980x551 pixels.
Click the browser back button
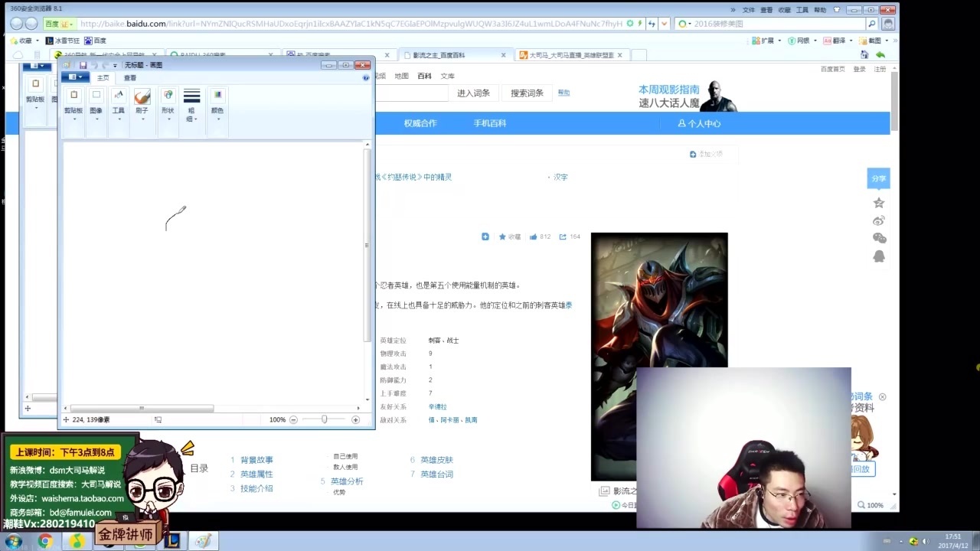tap(16, 24)
